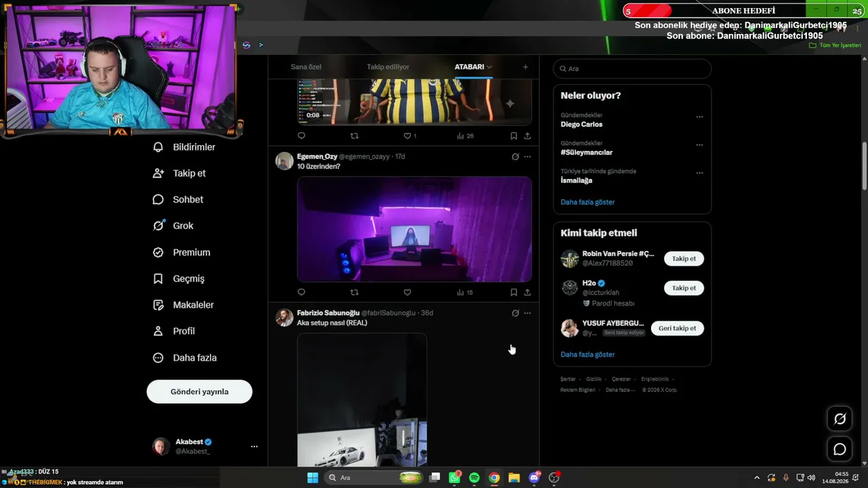Follow H2o with Takip et button

pyautogui.click(x=684, y=288)
